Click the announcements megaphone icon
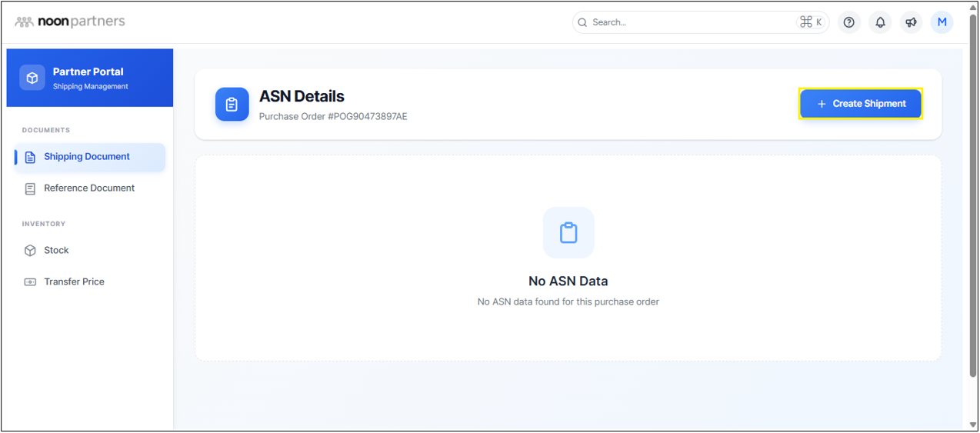Screen dimensions: 980x433 tap(911, 22)
